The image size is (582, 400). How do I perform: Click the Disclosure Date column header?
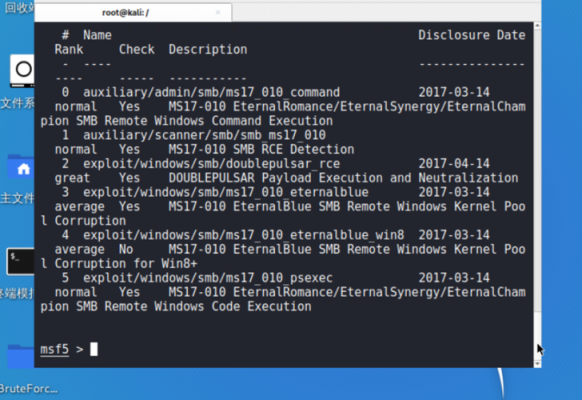point(472,35)
